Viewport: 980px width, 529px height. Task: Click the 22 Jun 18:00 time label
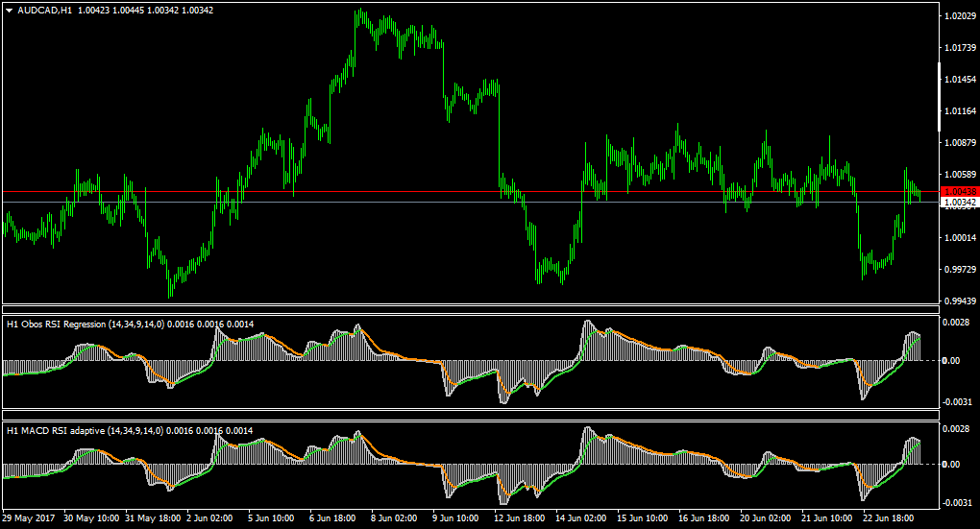(888, 517)
